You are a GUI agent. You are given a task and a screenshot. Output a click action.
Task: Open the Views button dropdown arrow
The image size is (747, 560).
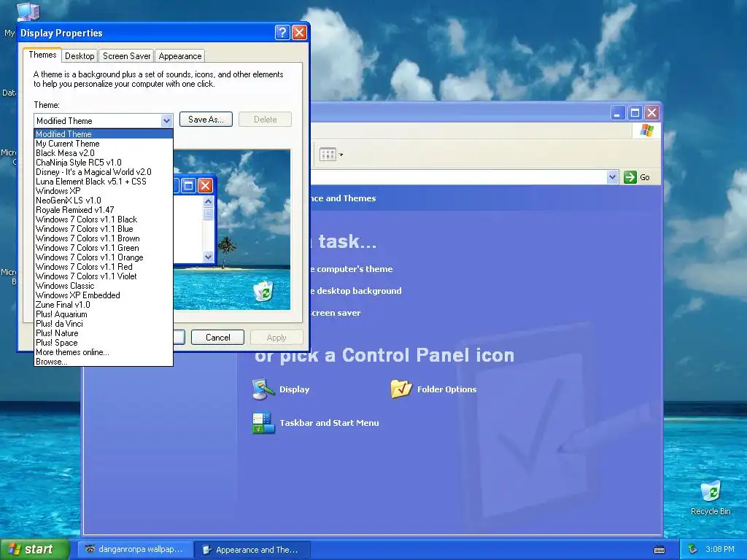341,155
